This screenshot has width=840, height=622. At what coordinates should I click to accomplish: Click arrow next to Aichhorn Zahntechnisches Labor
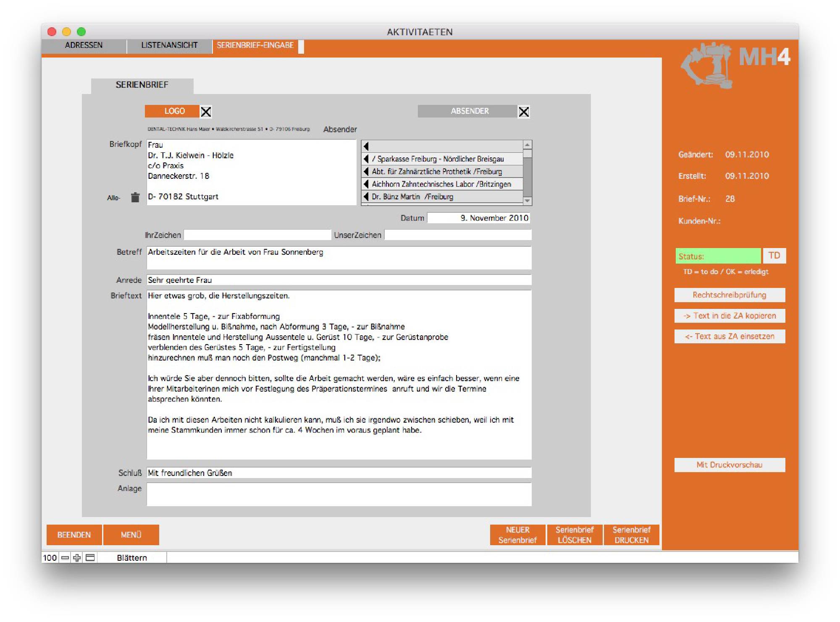tap(366, 184)
